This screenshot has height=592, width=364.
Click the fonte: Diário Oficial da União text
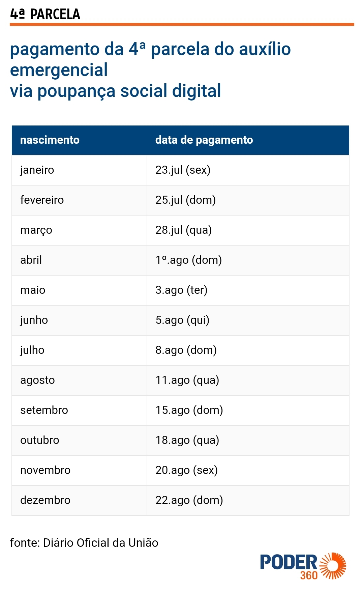pyautogui.click(x=84, y=543)
